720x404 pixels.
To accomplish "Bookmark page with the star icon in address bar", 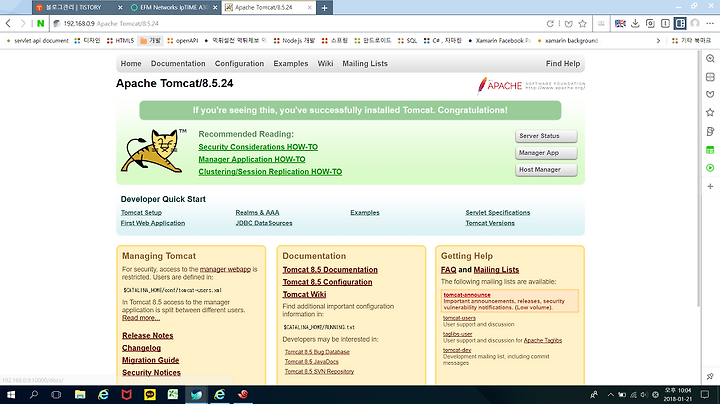I will [583, 23].
